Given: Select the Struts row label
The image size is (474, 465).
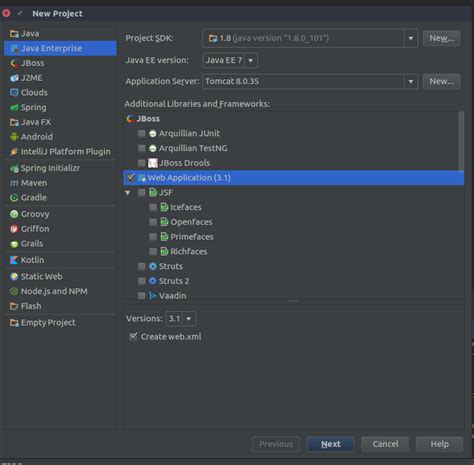Looking at the screenshot, I should 171,266.
